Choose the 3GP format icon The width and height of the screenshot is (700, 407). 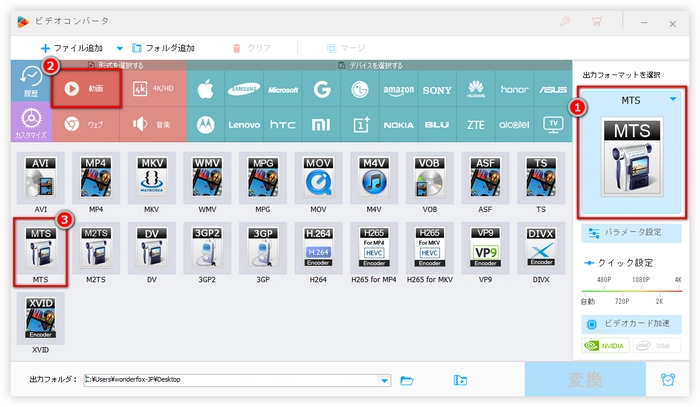pos(263,248)
